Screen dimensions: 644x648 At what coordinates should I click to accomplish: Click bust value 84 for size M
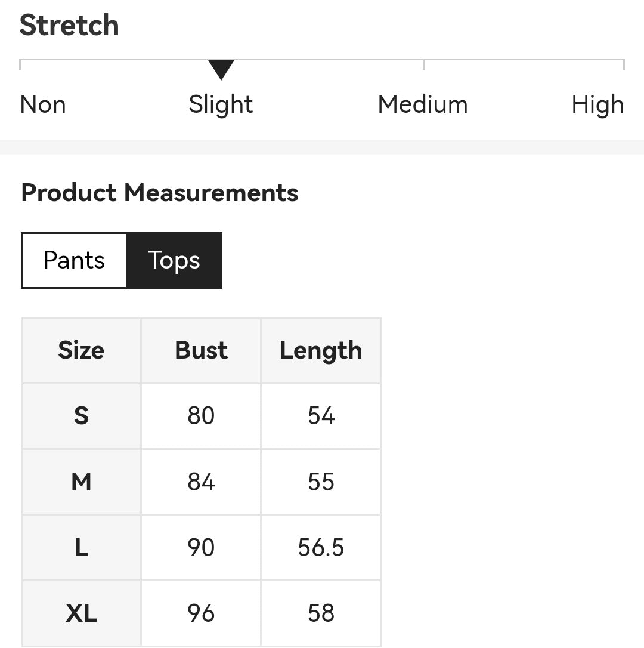(x=201, y=482)
